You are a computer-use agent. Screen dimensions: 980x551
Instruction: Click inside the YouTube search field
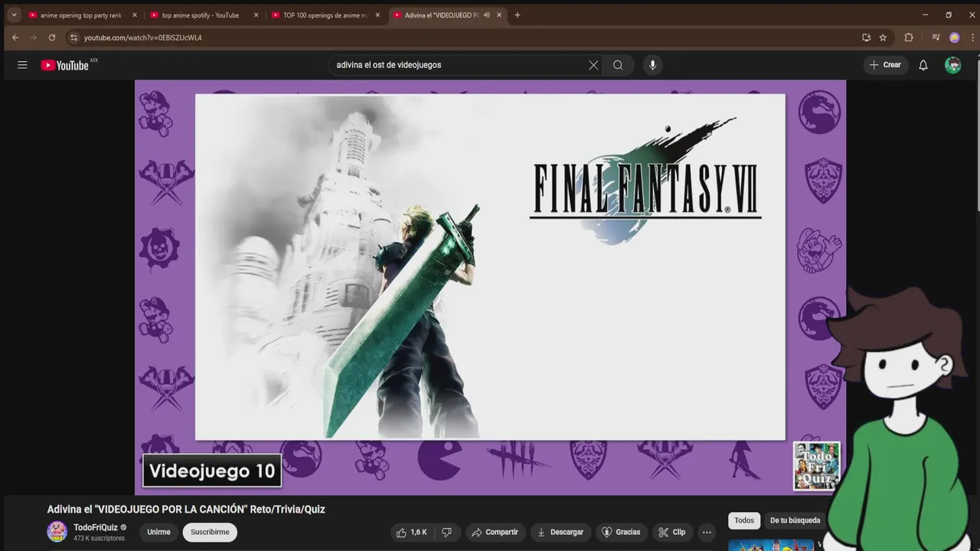point(459,65)
